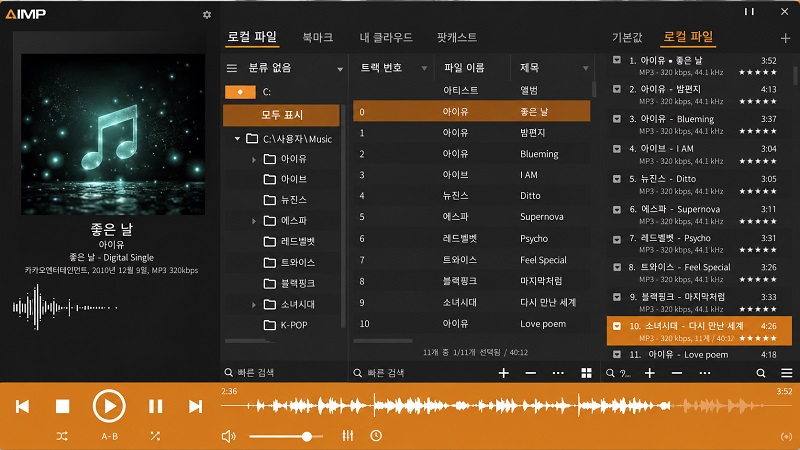The height and width of the screenshot is (450, 800).
Task: Toggle checkbox for 5. 뉴진스 Ditto
Action: pyautogui.click(x=617, y=179)
